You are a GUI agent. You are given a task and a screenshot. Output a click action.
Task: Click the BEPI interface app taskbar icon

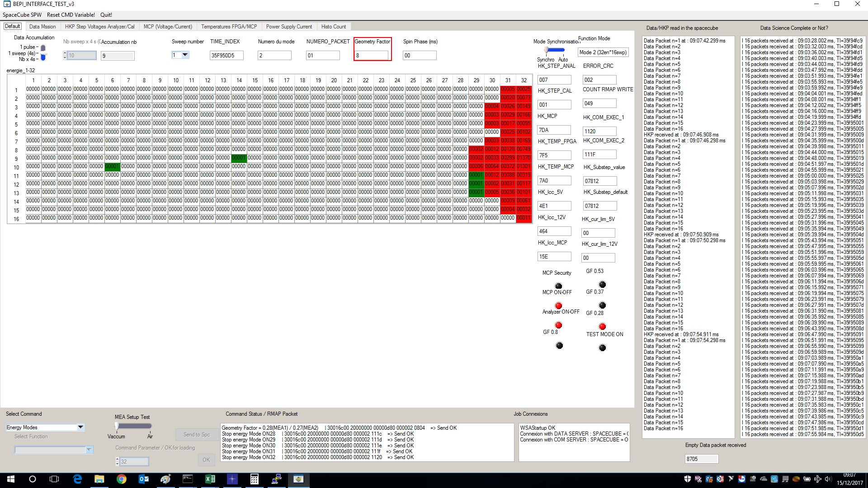[298, 479]
